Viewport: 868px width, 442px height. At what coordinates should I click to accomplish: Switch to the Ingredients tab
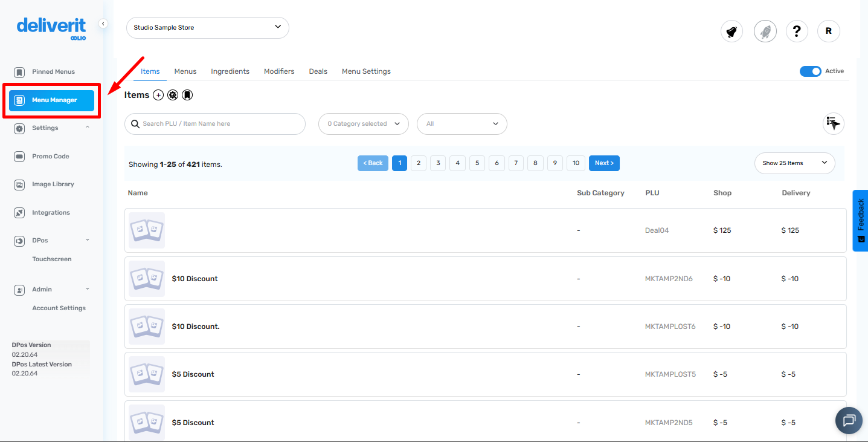(x=230, y=71)
